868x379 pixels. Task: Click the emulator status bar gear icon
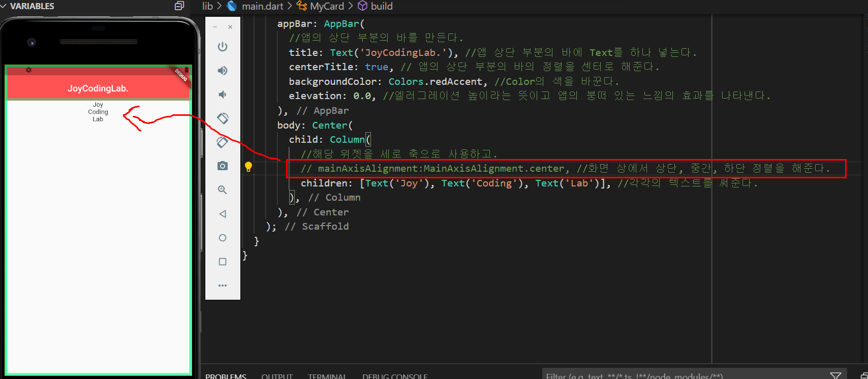28,70
